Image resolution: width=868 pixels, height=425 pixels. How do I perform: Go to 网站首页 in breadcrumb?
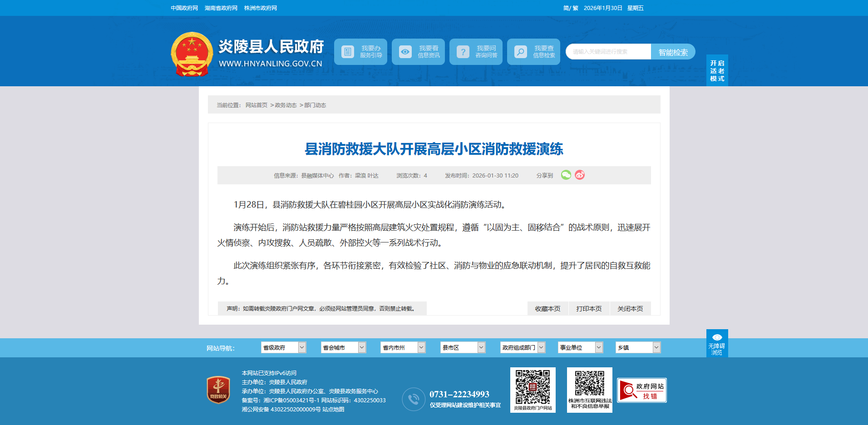pyautogui.click(x=256, y=105)
